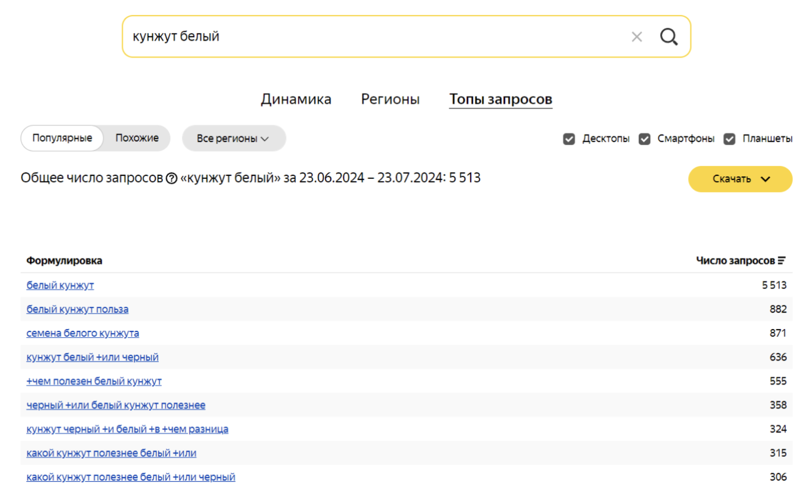Click the Формулировка column header
812x504 pixels.
64,260
